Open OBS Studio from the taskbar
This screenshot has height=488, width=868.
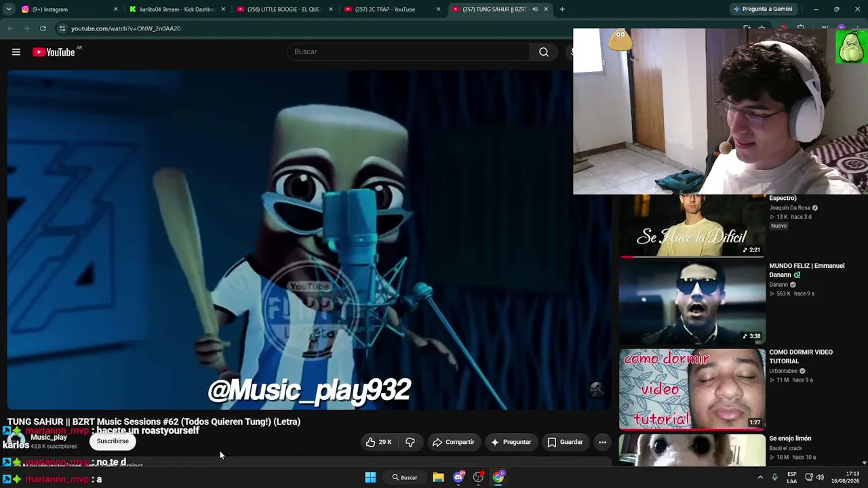point(478,477)
